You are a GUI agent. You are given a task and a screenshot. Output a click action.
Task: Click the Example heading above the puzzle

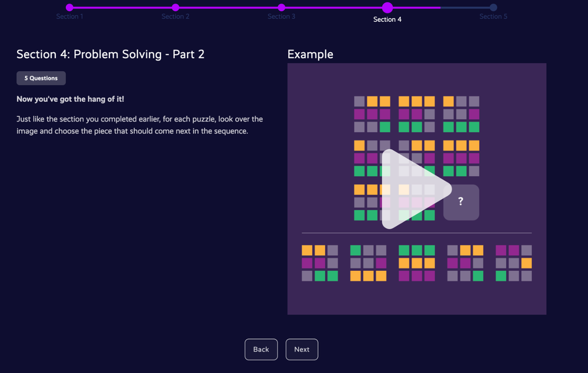pyautogui.click(x=310, y=54)
